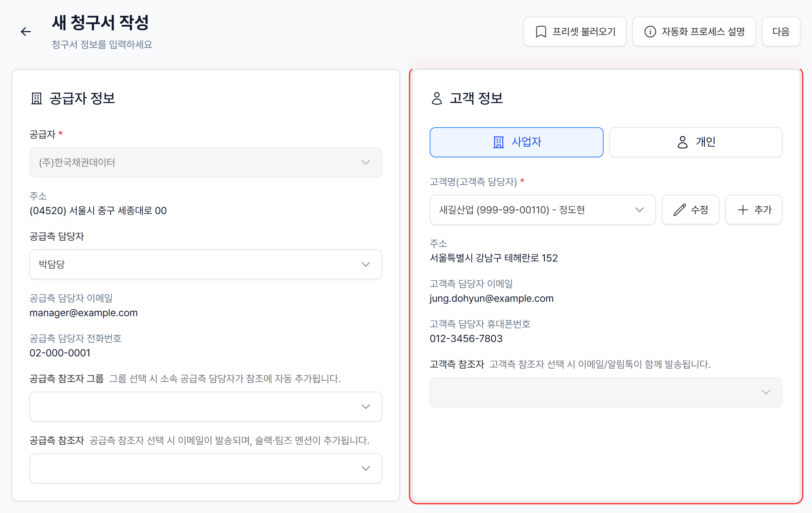Switch to the 개인 customer type tab
Screen dimensions: 812x513
click(696, 142)
